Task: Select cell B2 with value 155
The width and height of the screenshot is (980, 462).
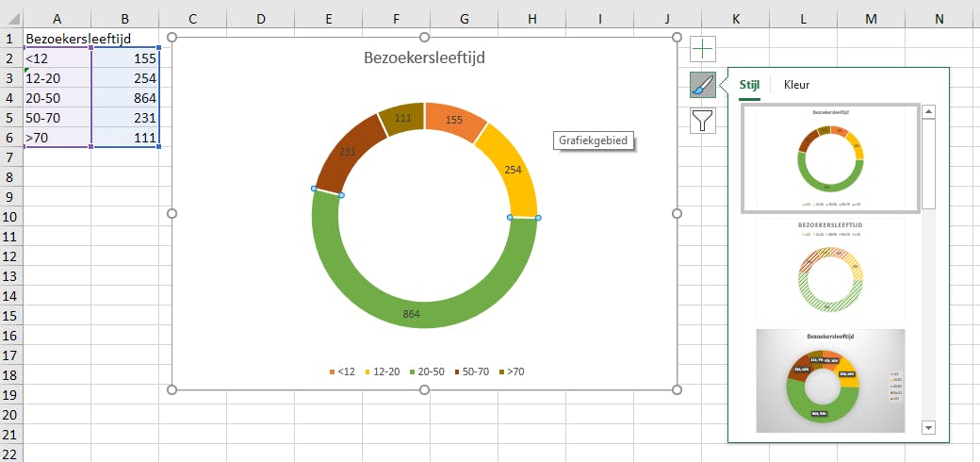Action: (x=125, y=58)
